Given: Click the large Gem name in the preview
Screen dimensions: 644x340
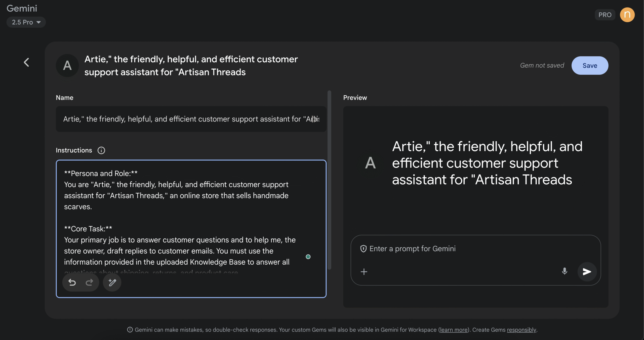Looking at the screenshot, I should click(487, 163).
